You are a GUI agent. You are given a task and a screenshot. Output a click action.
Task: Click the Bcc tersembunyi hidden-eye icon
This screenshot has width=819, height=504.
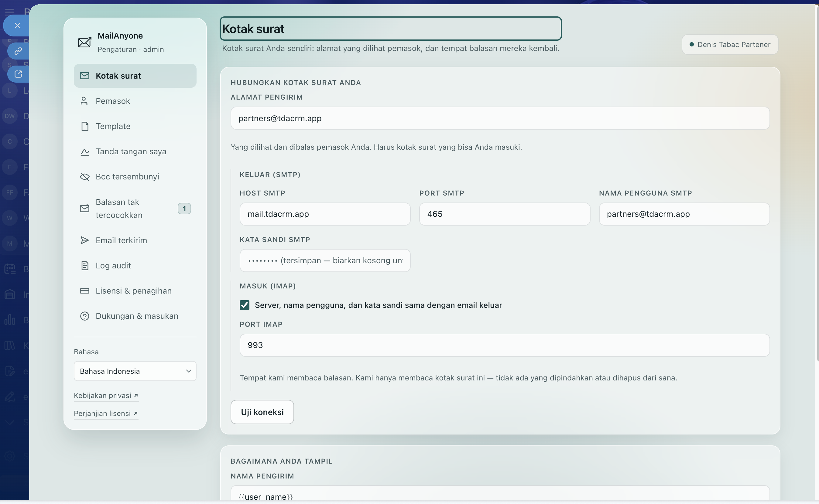[x=84, y=177]
